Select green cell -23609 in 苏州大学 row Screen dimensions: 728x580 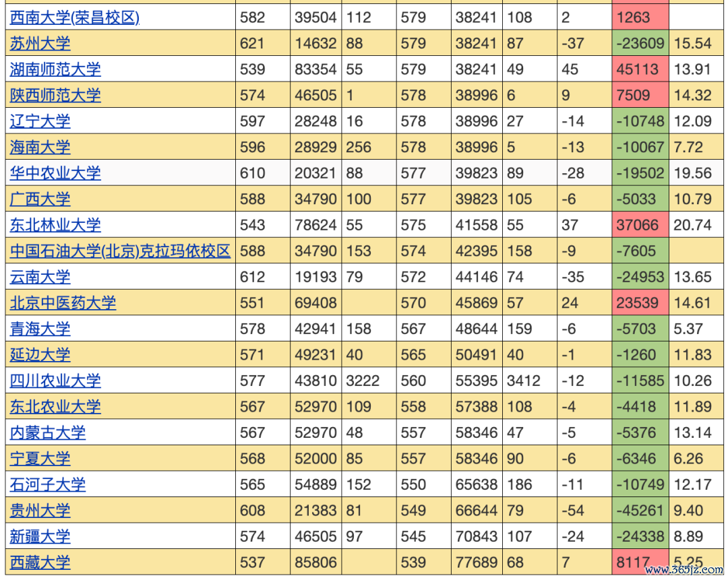(640, 44)
